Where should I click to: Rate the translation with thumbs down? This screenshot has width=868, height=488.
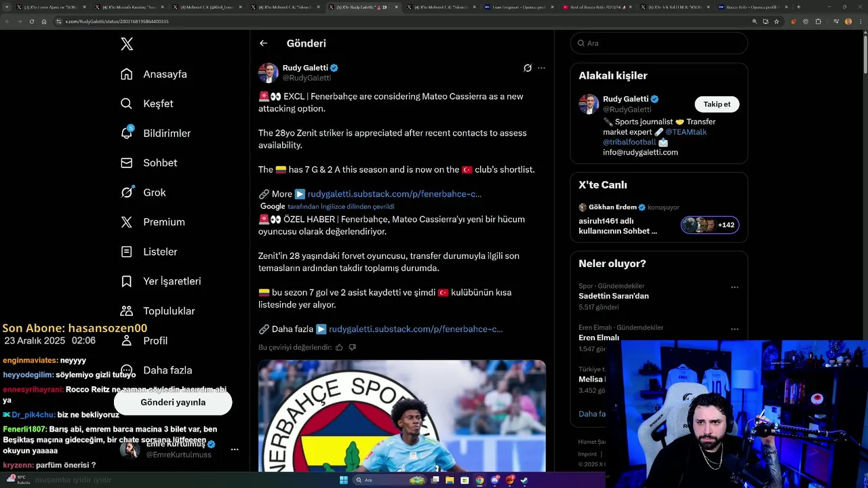coord(352,347)
